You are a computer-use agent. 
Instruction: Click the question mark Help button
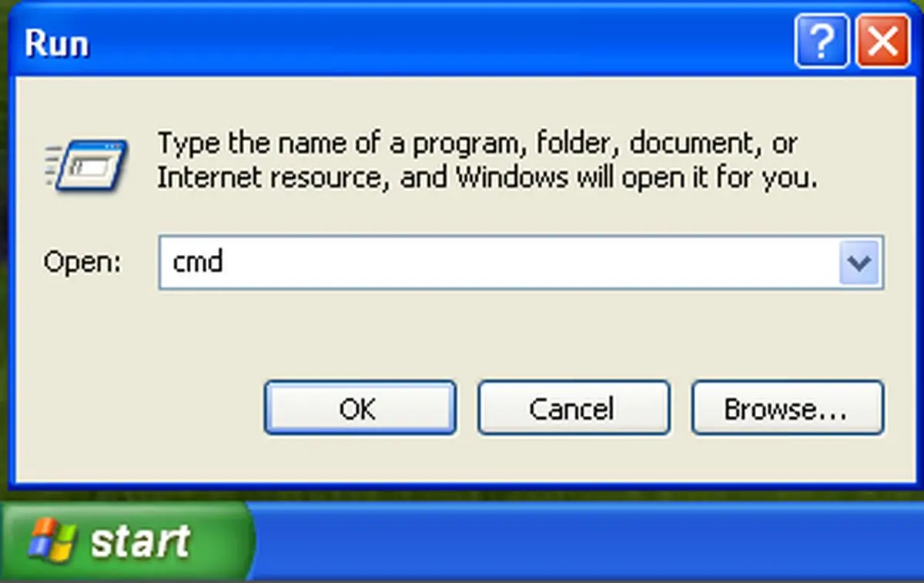point(822,42)
